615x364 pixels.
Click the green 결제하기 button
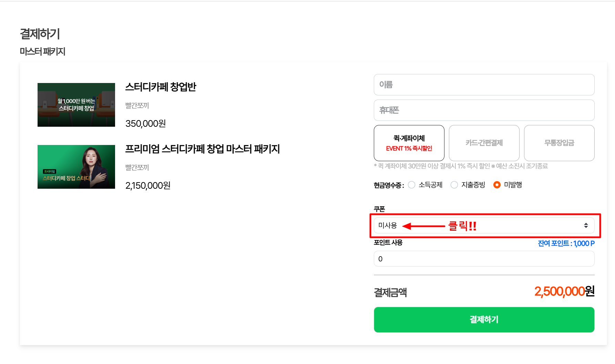484,320
